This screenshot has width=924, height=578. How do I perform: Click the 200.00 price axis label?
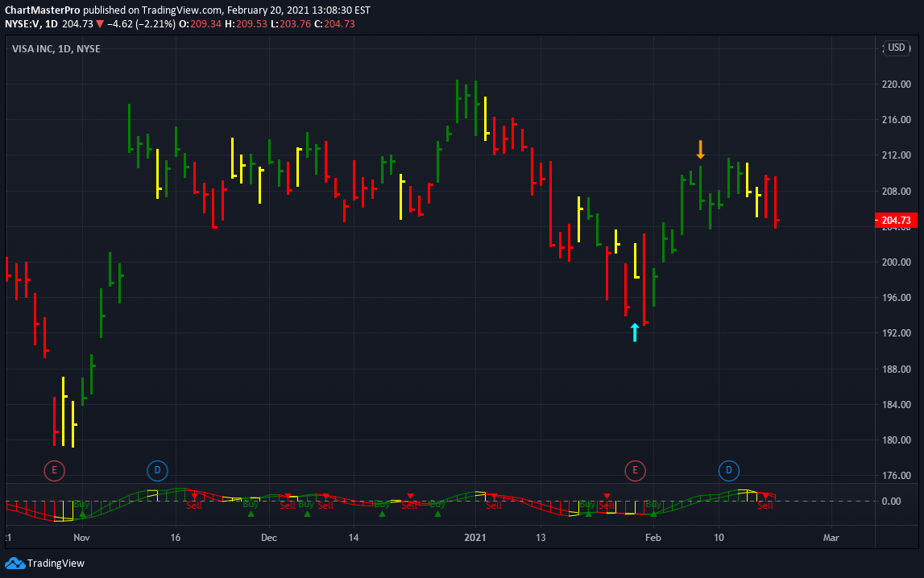point(897,262)
